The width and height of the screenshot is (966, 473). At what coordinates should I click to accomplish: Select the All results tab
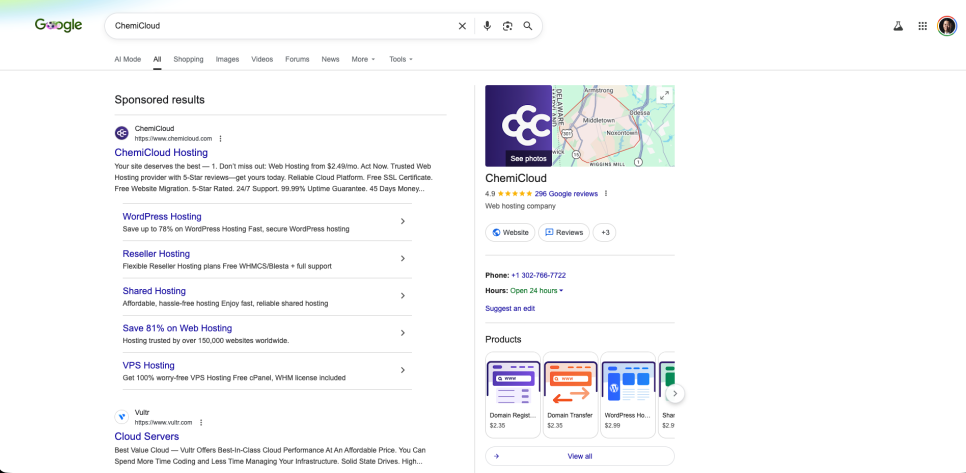157,59
